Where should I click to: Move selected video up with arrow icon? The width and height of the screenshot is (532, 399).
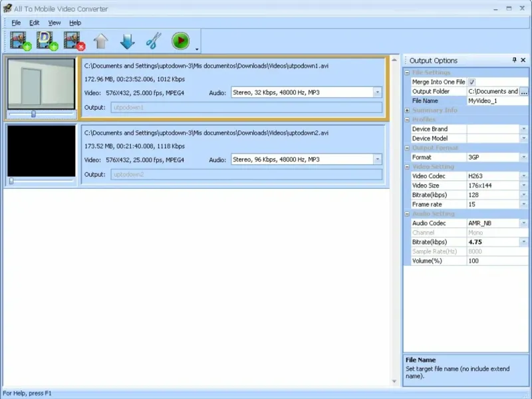[100, 41]
